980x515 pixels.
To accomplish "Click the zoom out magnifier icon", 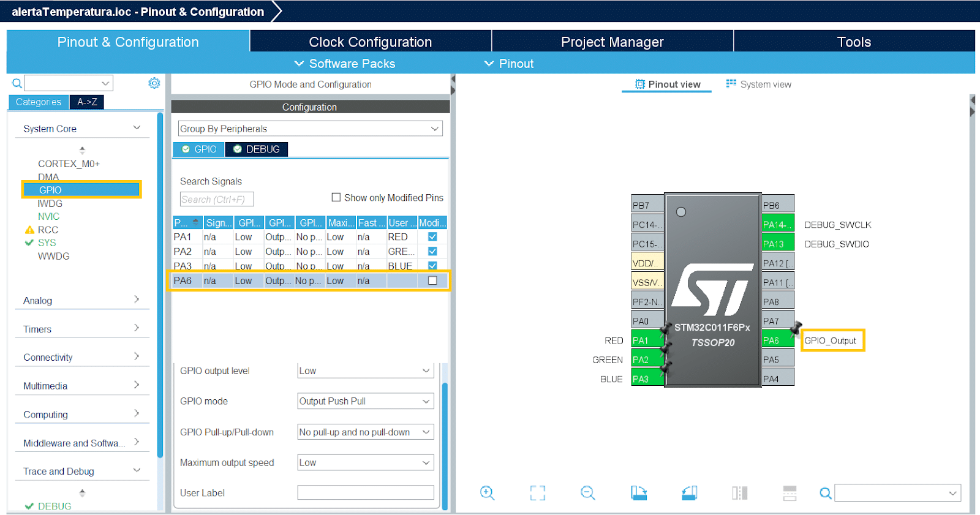I will [588, 493].
